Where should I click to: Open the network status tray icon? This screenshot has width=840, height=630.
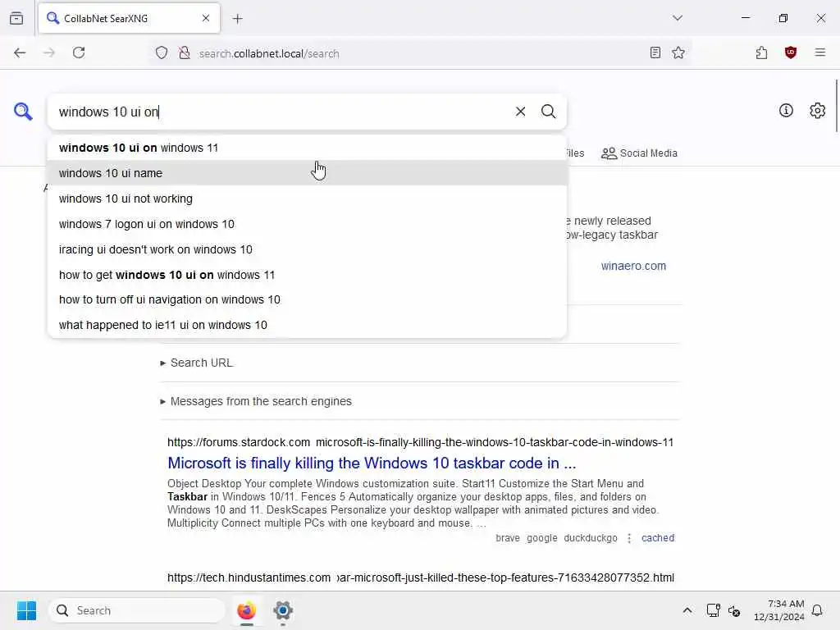pyautogui.click(x=713, y=610)
